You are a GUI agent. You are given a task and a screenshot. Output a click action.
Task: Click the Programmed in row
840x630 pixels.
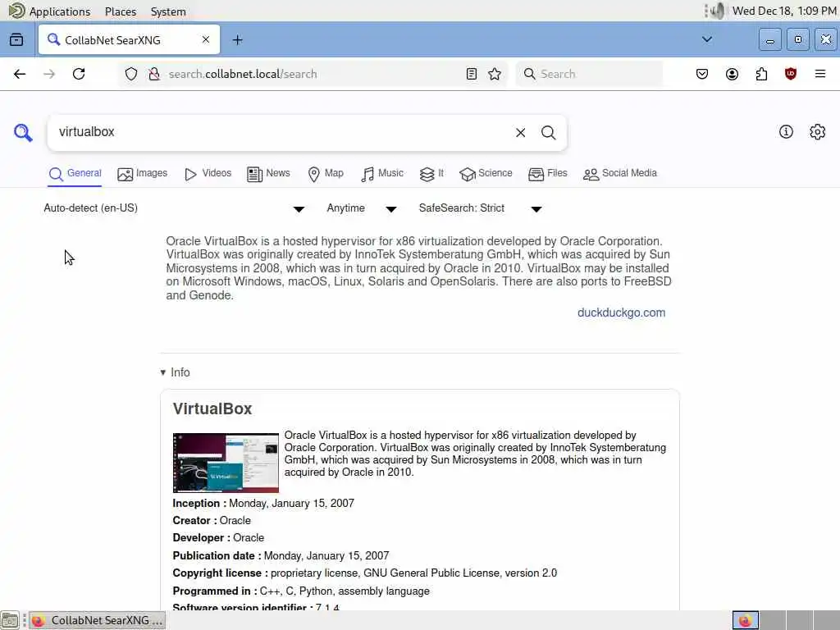[x=301, y=591]
